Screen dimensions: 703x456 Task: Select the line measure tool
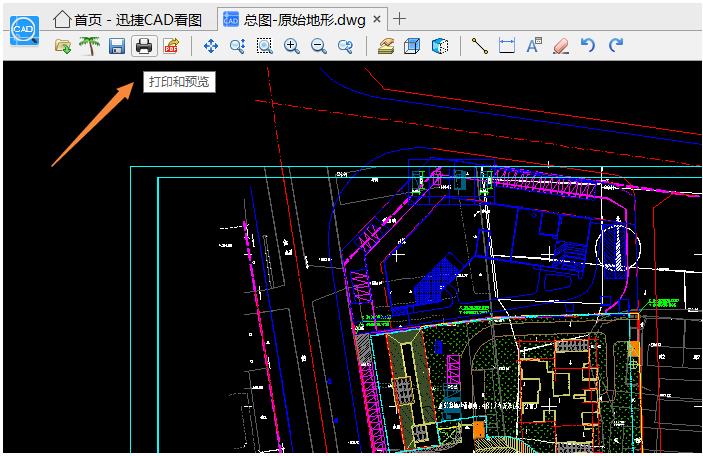[x=480, y=46]
